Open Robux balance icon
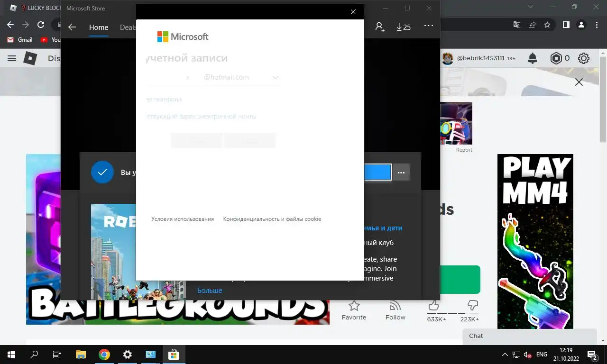The height and width of the screenshot is (364, 607). 556,58
